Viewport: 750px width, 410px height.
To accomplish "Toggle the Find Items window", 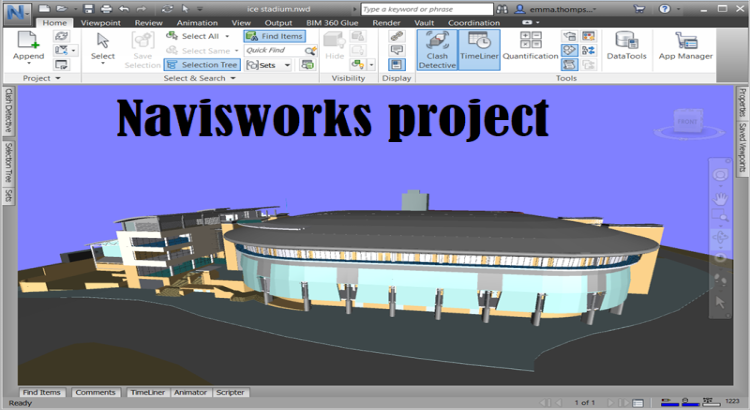I will [x=275, y=36].
